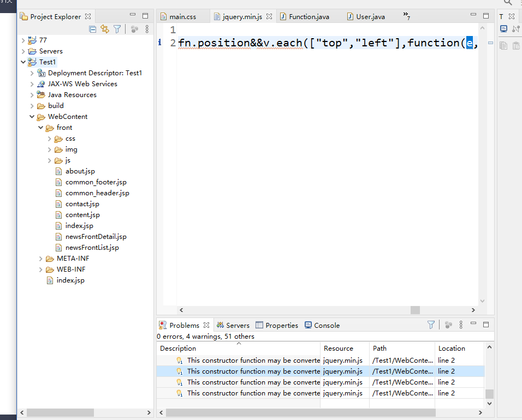Collapse the Test1 project node
The image size is (522, 420).
[23, 62]
